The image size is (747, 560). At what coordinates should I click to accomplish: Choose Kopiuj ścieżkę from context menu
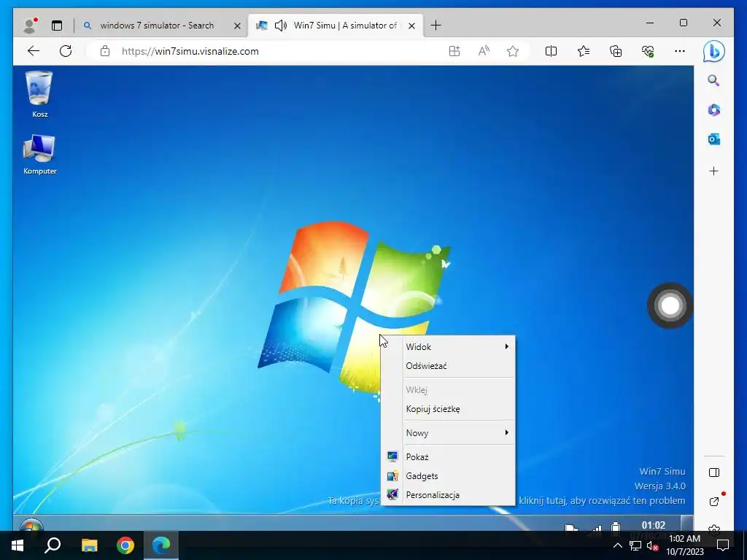pos(449,408)
